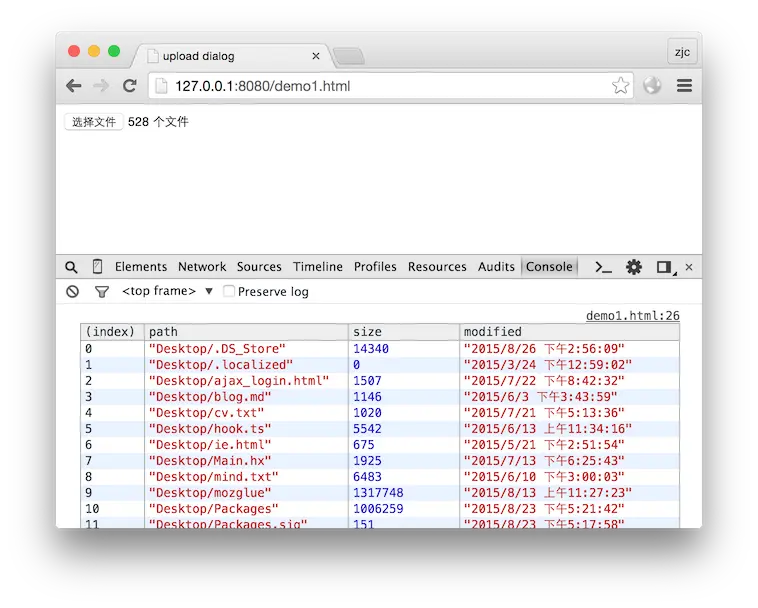Viewport: 758px width, 608px height.
Task: Open a new tab
Action: [x=349, y=57]
